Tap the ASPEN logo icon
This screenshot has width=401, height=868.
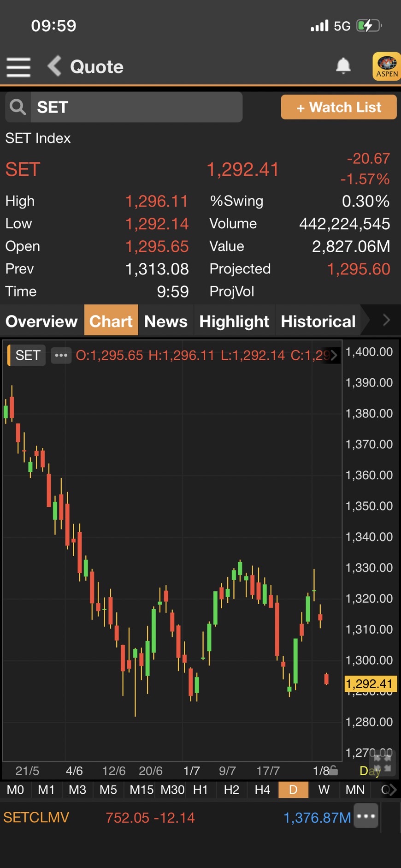tap(386, 66)
